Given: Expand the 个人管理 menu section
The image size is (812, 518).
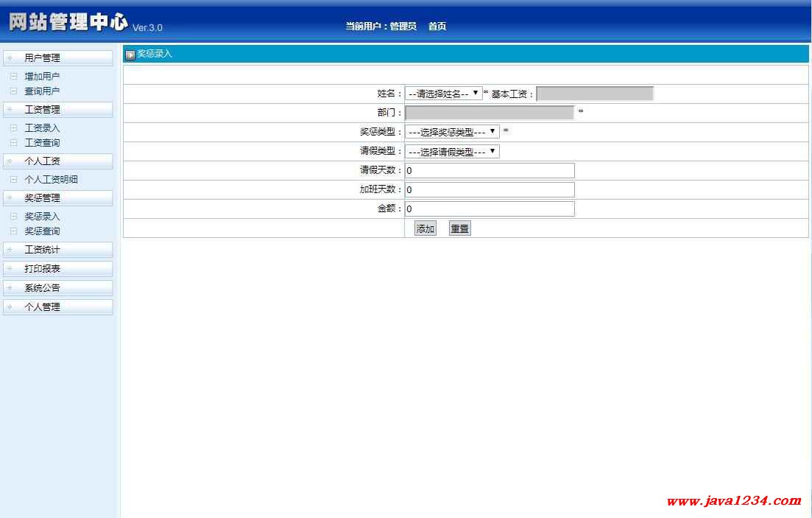Looking at the screenshot, I should (x=57, y=307).
